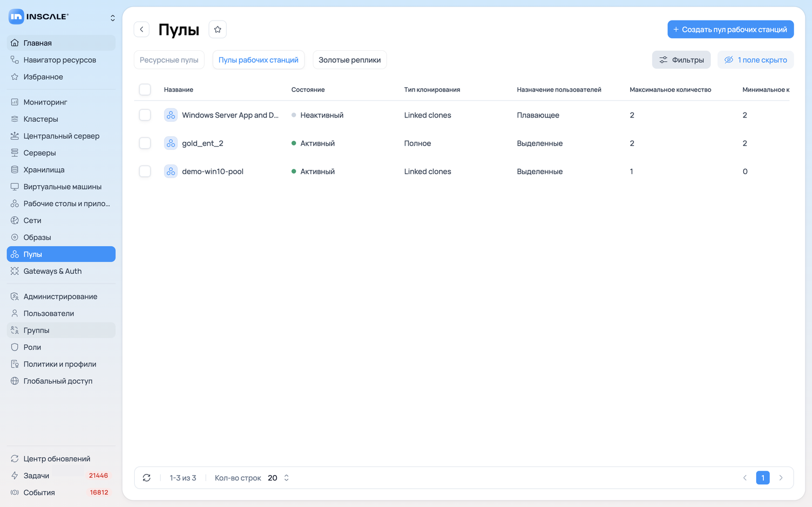This screenshot has height=507, width=812.
Task: Click the 1-3 из 3 record count
Action: coord(183,478)
